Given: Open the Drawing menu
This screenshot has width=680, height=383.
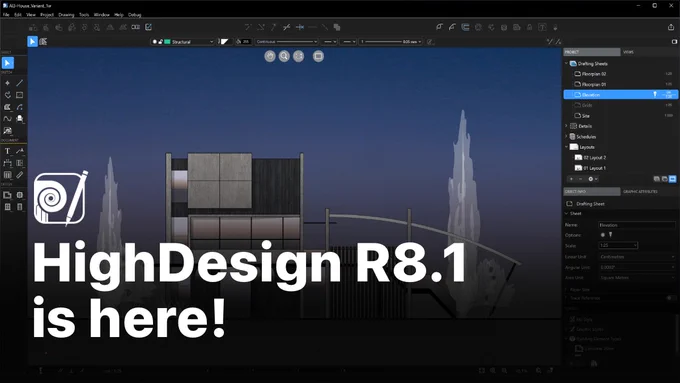Looking at the screenshot, I should point(66,14).
